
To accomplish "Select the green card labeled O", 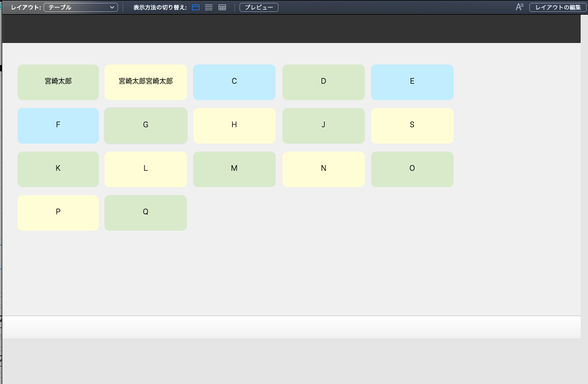I will 412,169.
